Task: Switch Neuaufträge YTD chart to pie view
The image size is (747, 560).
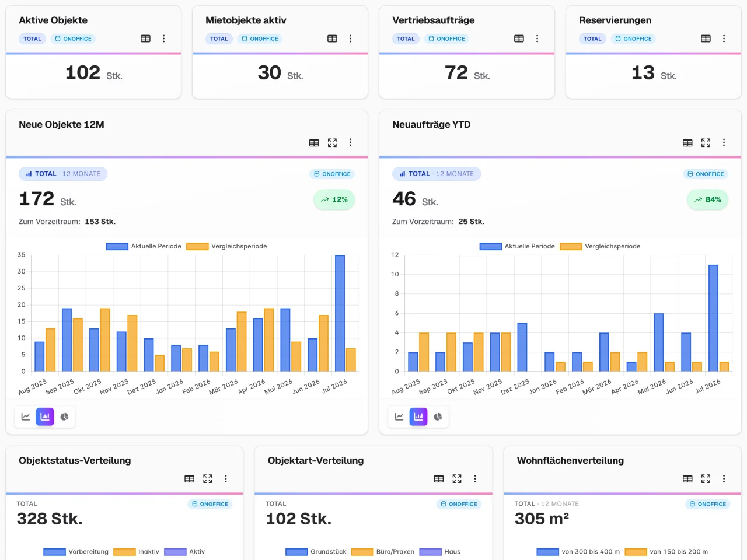Action: [x=438, y=416]
